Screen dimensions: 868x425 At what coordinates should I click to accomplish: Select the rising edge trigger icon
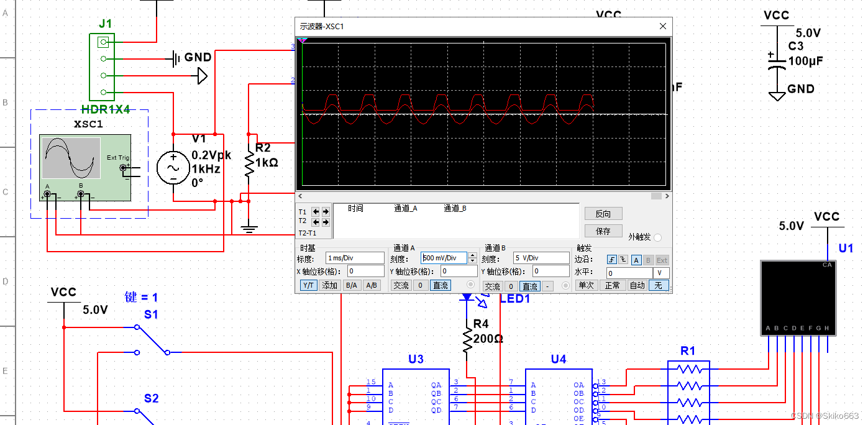click(612, 260)
